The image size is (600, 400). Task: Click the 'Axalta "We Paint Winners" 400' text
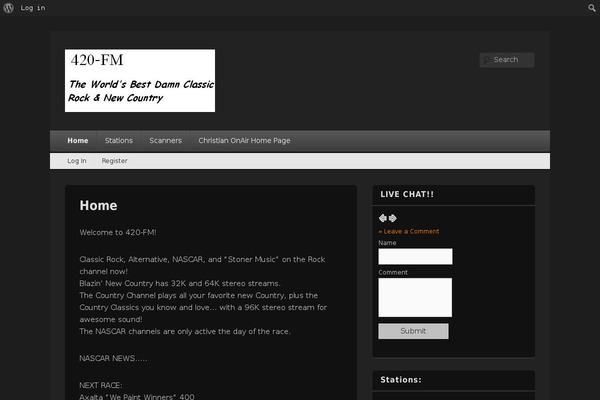coord(137,397)
